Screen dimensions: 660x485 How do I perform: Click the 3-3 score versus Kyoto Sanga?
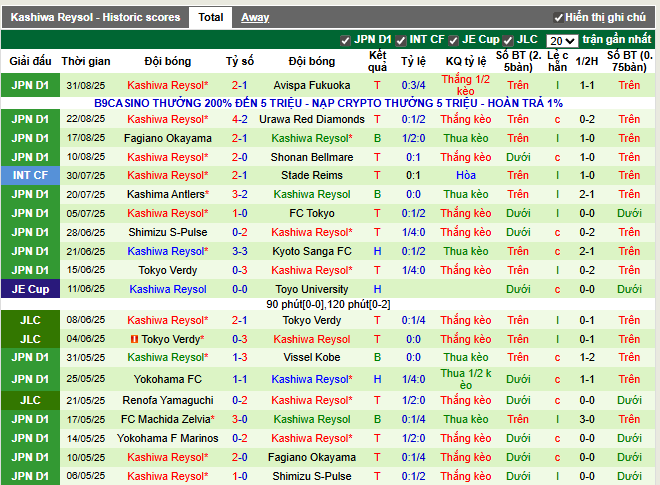(x=240, y=251)
